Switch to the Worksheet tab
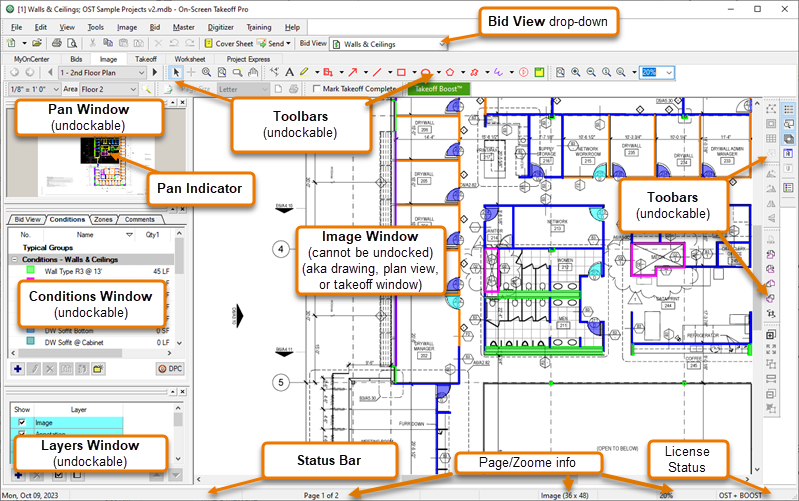This screenshot has height=501, width=799. click(190, 59)
